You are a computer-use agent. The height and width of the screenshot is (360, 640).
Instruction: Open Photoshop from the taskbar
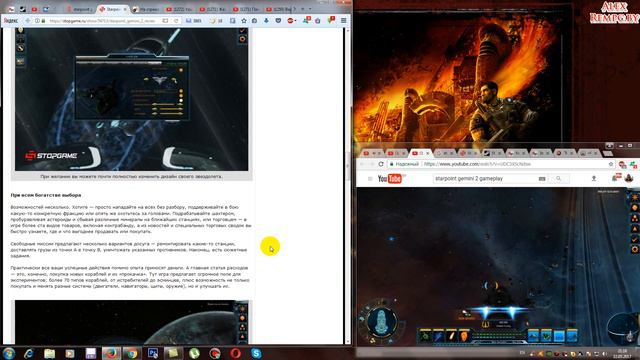[153, 353]
